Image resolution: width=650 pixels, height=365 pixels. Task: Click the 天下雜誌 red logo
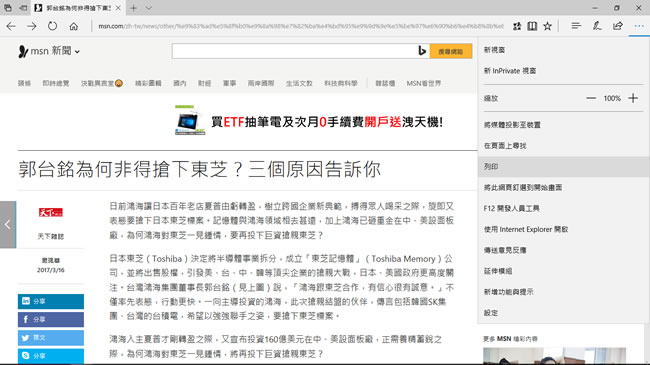[51, 212]
